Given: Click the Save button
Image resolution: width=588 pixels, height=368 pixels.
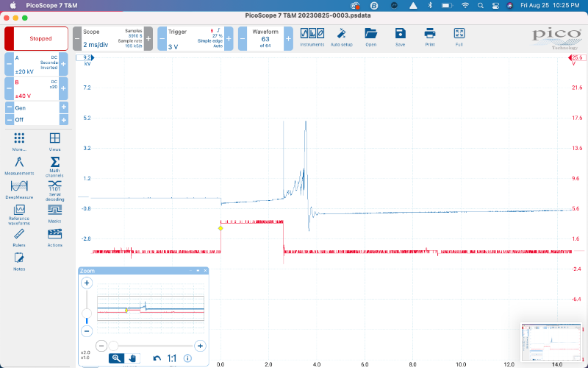Looking at the screenshot, I should coord(400,37).
